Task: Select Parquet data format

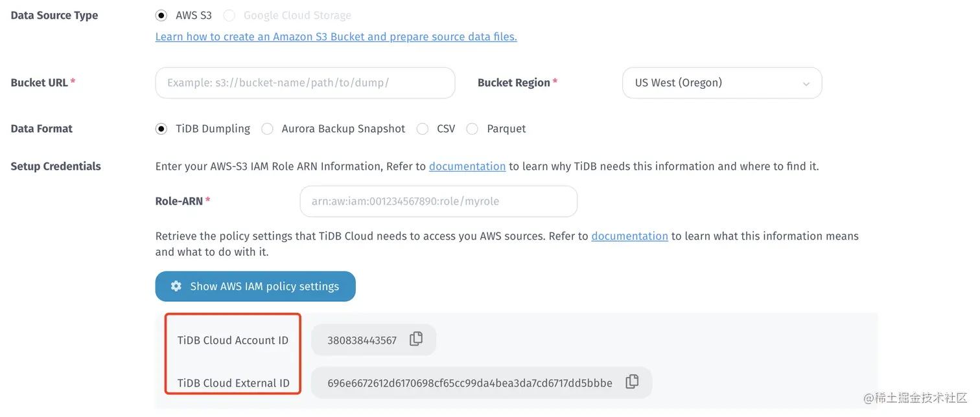Action: 472,129
